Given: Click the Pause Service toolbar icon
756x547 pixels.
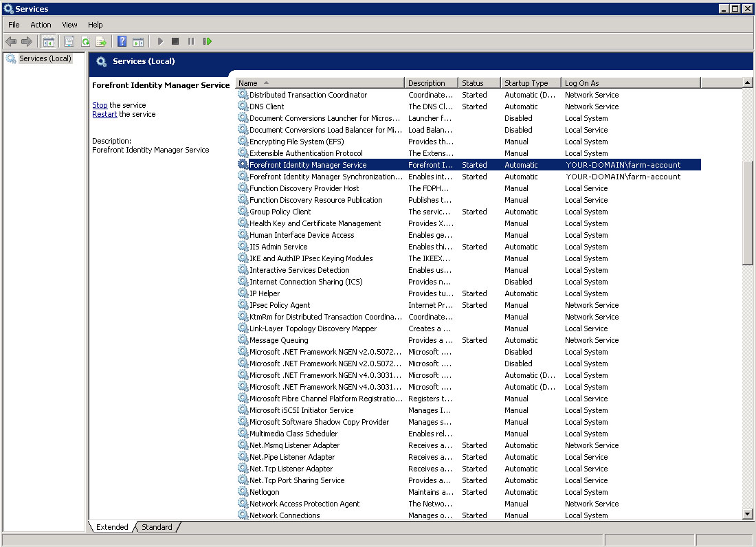Looking at the screenshot, I should [191, 41].
